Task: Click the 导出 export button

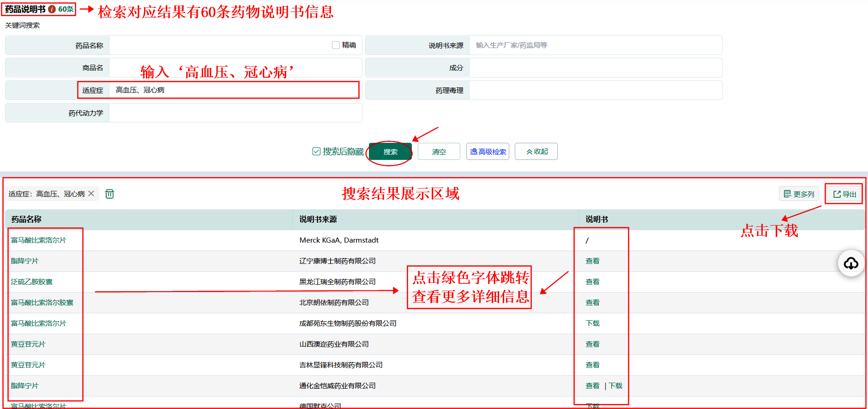Action: [x=844, y=194]
